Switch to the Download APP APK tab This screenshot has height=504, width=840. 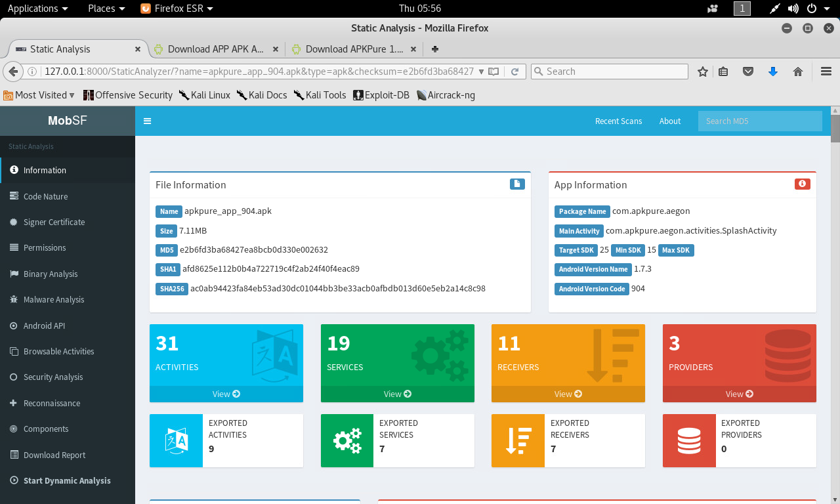click(215, 49)
